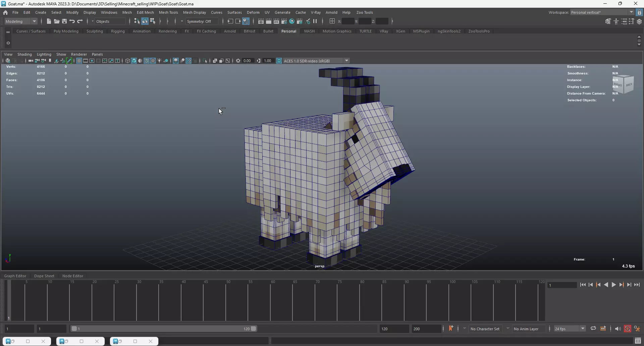The image size is (644, 346).
Task: Open the Edit Mesh menu
Action: tap(145, 12)
